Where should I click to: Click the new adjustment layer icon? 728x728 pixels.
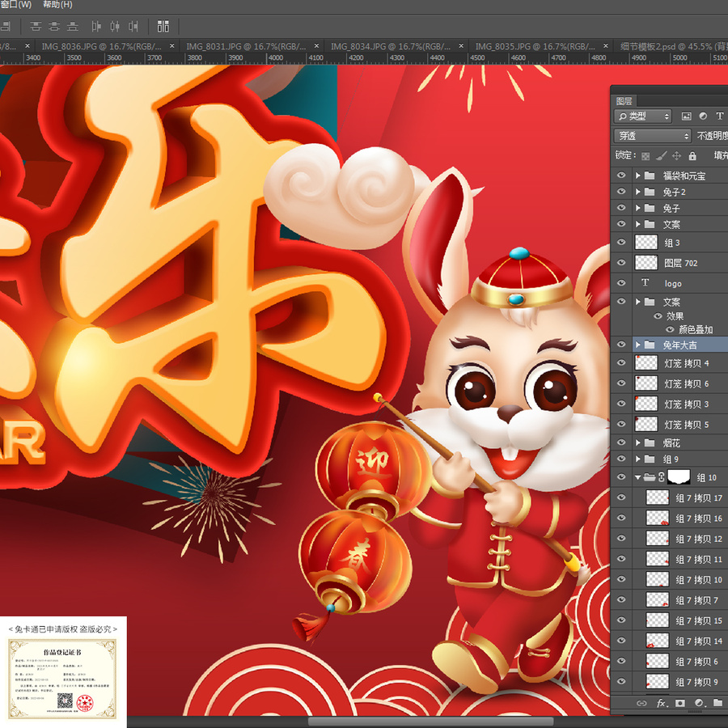pyautogui.click(x=699, y=703)
